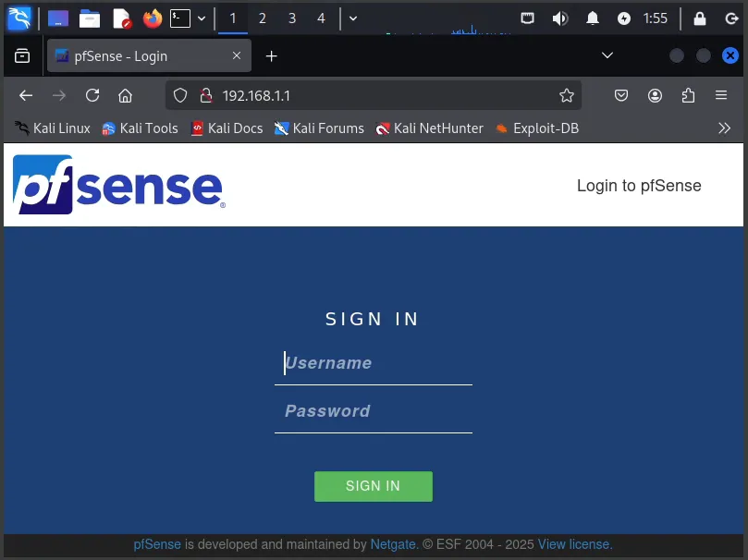
Task: Show more bookmarks with the double chevron
Action: 724,128
